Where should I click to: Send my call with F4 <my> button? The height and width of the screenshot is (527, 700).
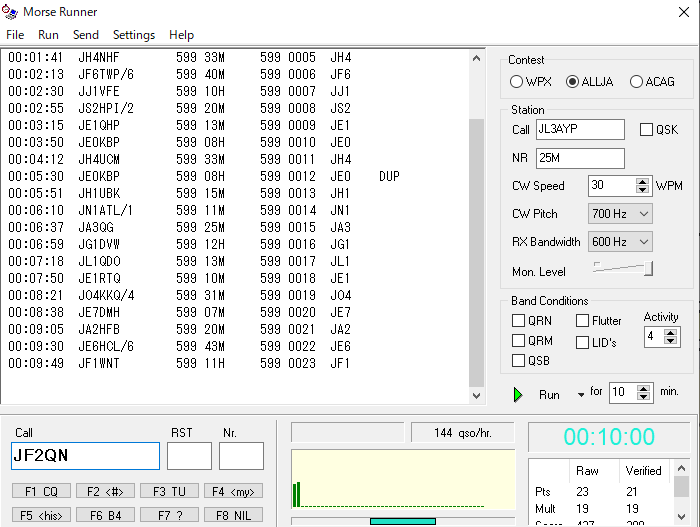click(x=233, y=491)
